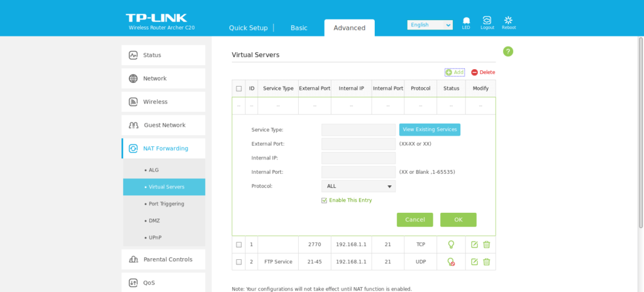
Task: Toggle the status bulb of entry 1
Action: pyautogui.click(x=451, y=244)
